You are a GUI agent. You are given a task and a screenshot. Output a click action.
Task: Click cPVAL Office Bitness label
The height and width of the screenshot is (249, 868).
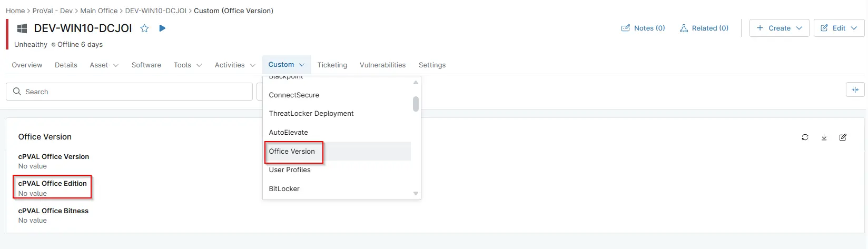[53, 211]
